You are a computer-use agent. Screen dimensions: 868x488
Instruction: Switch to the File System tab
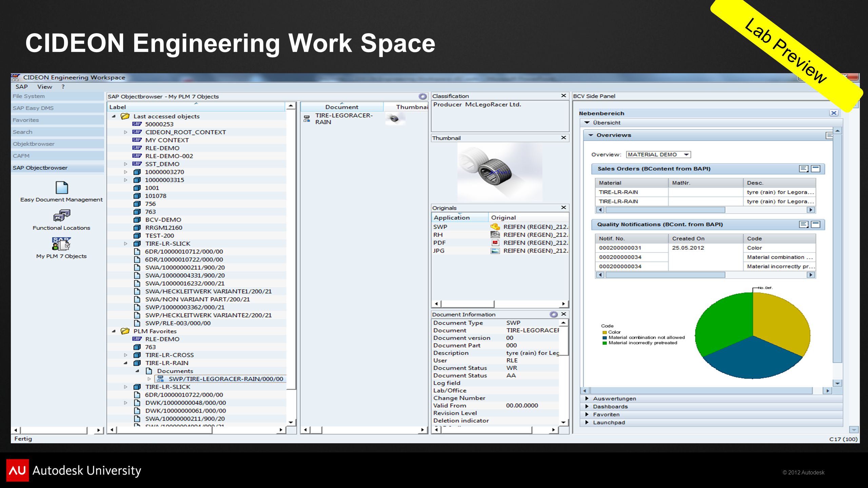(58, 96)
